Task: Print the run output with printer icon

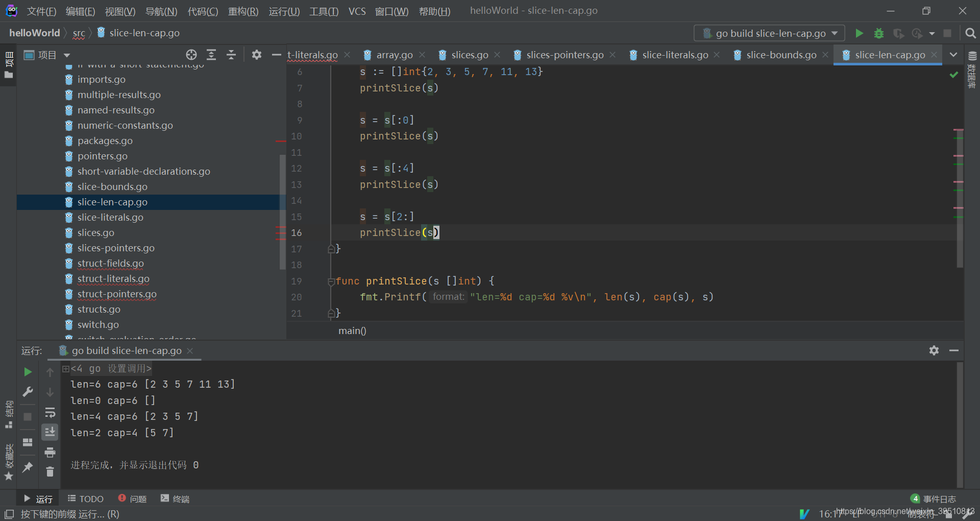Action: coord(50,452)
